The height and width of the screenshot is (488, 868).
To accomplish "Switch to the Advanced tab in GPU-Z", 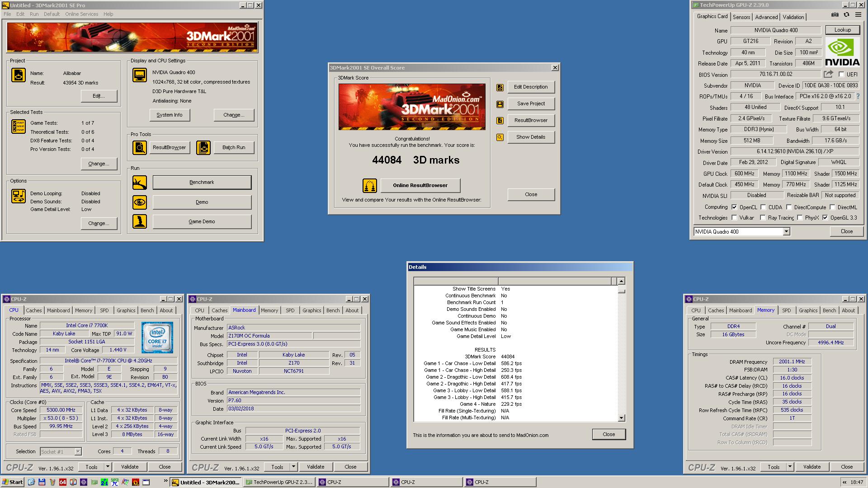I will 766,17.
